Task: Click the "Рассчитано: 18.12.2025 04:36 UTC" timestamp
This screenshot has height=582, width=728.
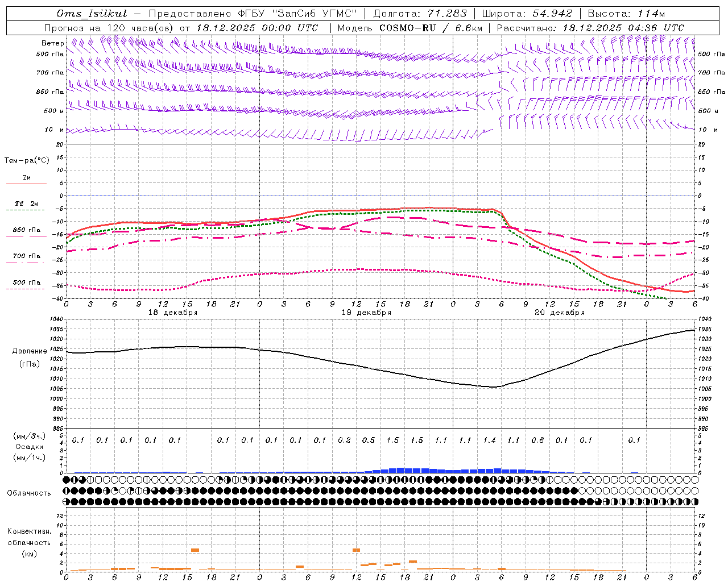Action: point(590,28)
